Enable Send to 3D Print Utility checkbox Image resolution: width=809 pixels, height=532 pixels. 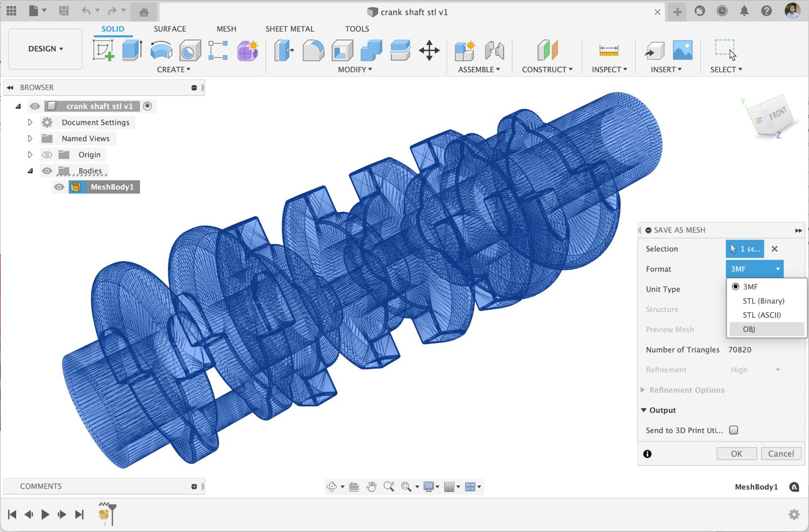pyautogui.click(x=734, y=430)
